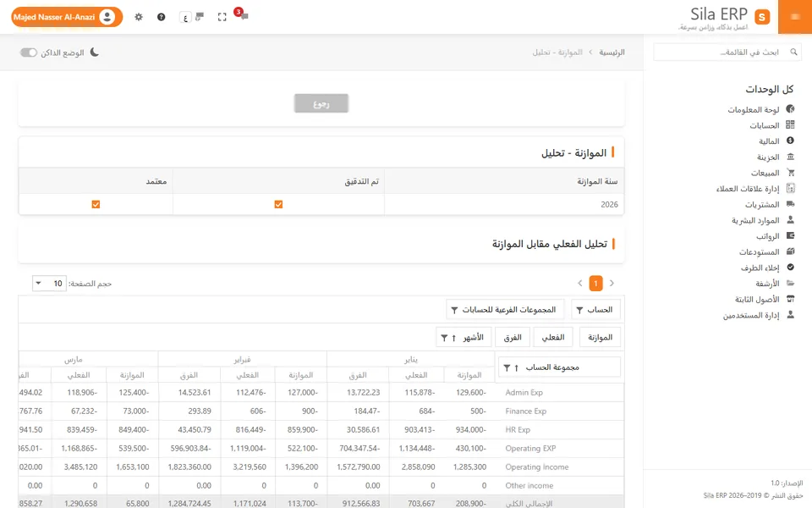Screen dimensions: 812x508
Task: Click the purchases truck icon (المشتريات)
Action: [x=790, y=204]
